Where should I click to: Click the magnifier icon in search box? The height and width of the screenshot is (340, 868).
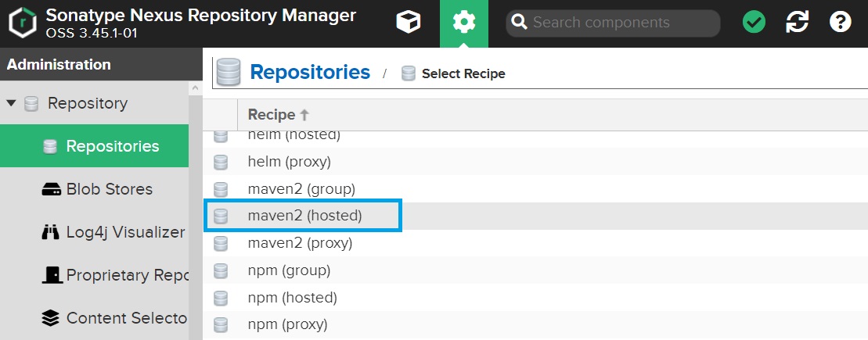click(519, 23)
